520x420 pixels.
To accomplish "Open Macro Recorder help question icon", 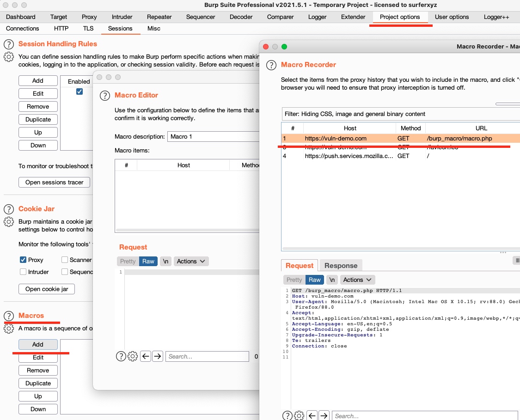I will coord(271,65).
